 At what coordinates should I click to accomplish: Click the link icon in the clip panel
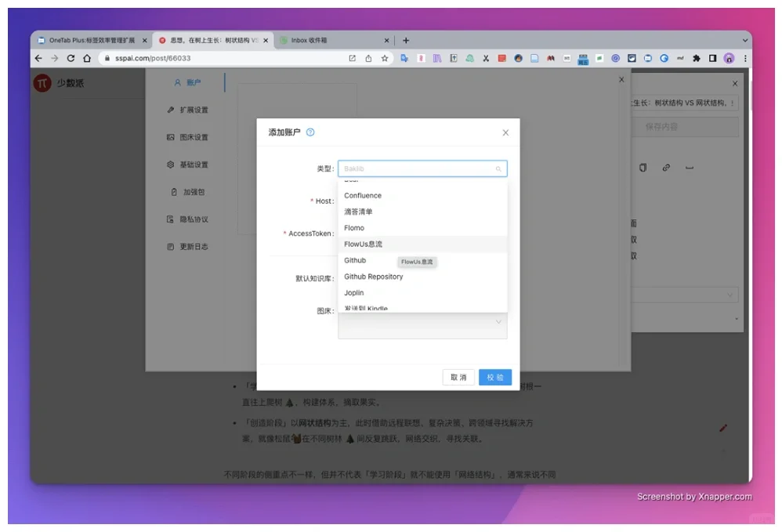[666, 167]
